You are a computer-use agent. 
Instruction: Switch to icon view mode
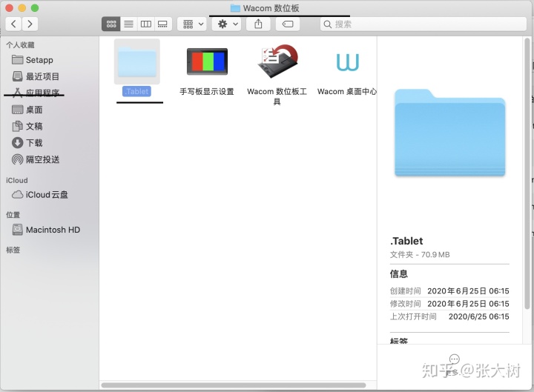(x=111, y=24)
